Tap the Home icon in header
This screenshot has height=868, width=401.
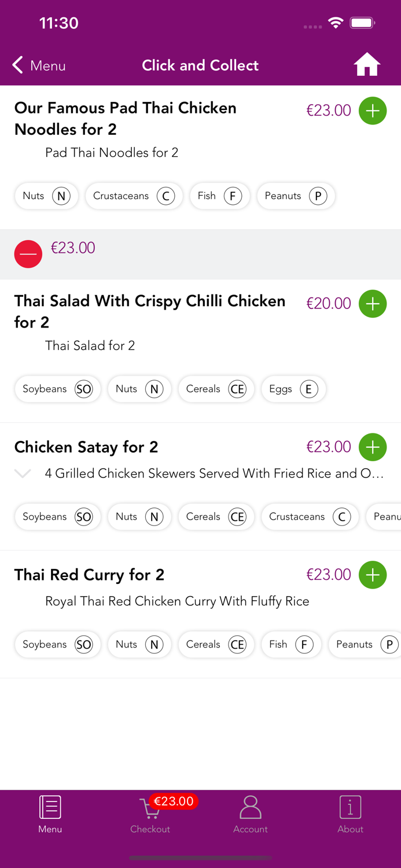[x=367, y=65]
